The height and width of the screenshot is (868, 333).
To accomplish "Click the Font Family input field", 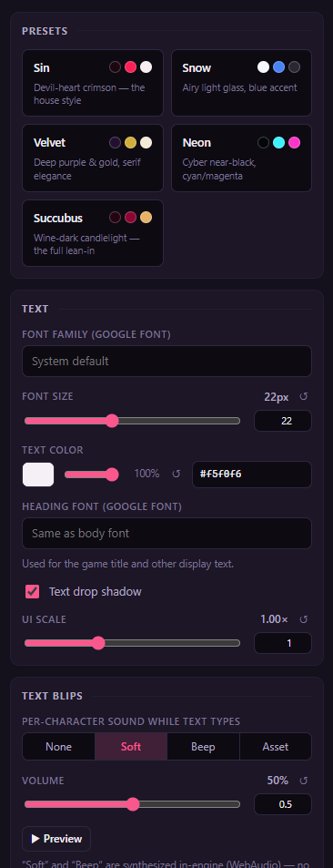I will coord(166,362).
